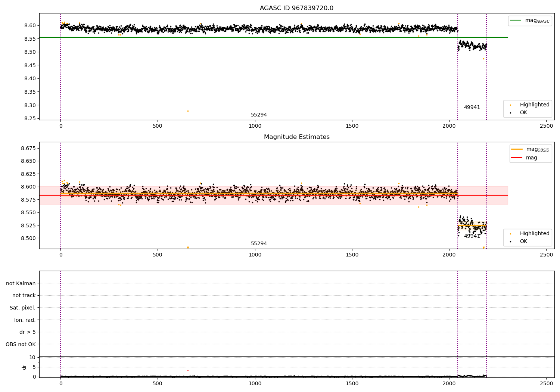This screenshot has width=560, height=392.
Task: Click the 'Sat. pixel.' axis label
Action: coord(23,308)
